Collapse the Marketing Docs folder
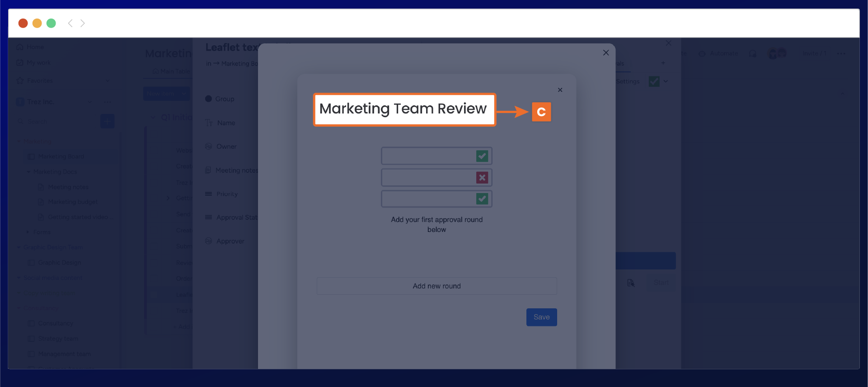The image size is (868, 387). (28, 172)
